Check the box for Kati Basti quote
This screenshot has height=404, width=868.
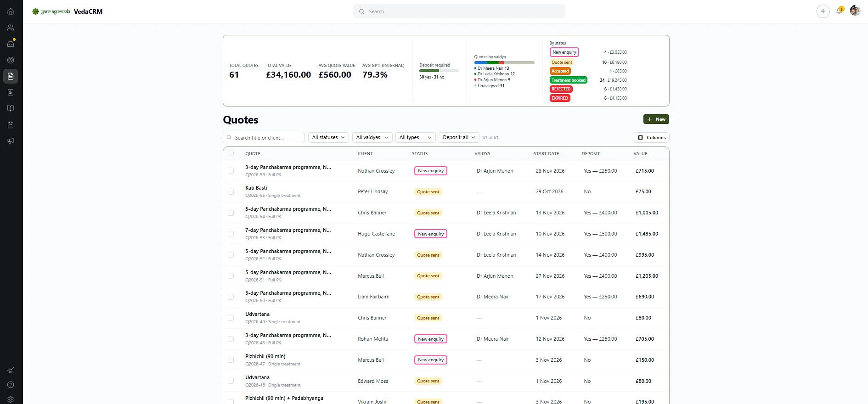(231, 192)
